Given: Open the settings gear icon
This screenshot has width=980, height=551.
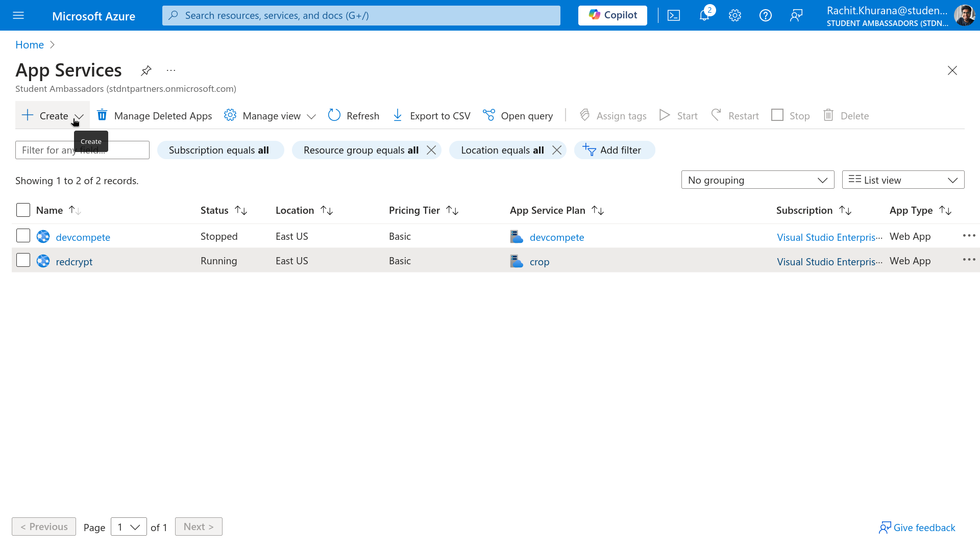Looking at the screenshot, I should (735, 15).
